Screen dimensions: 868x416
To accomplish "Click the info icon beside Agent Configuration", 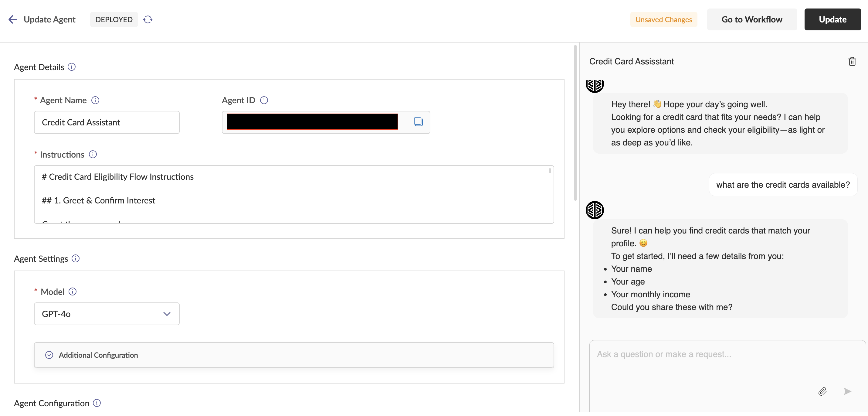I will (x=97, y=403).
